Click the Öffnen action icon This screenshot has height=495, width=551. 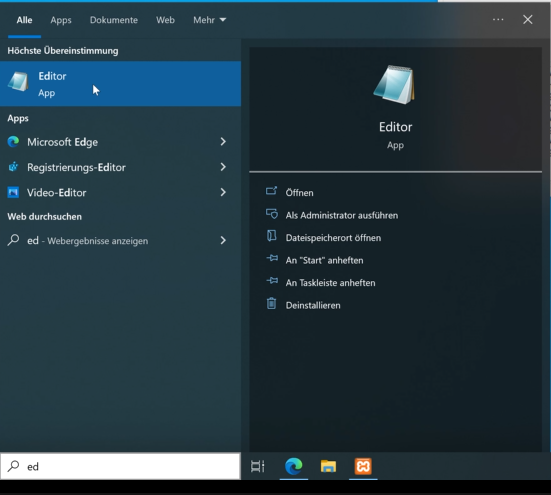pyautogui.click(x=271, y=191)
